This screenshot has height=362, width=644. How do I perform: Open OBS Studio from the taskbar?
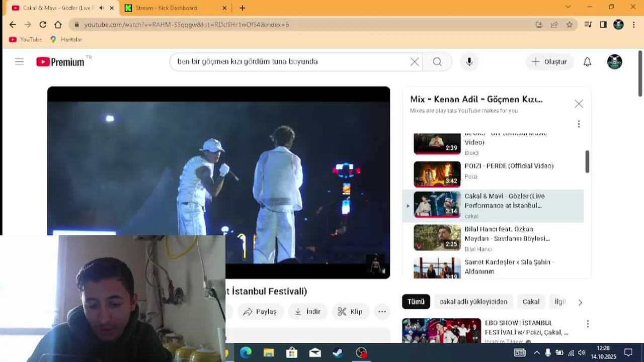tap(361, 352)
